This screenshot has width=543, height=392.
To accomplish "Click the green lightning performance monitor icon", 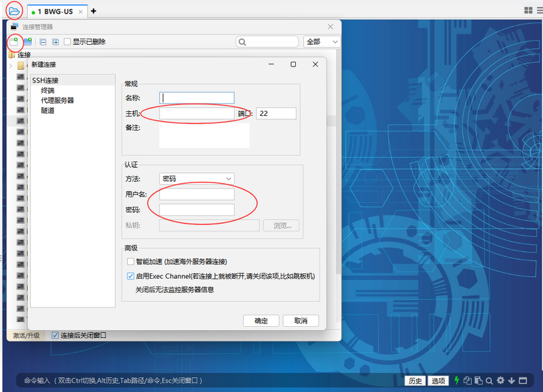I will point(457,380).
